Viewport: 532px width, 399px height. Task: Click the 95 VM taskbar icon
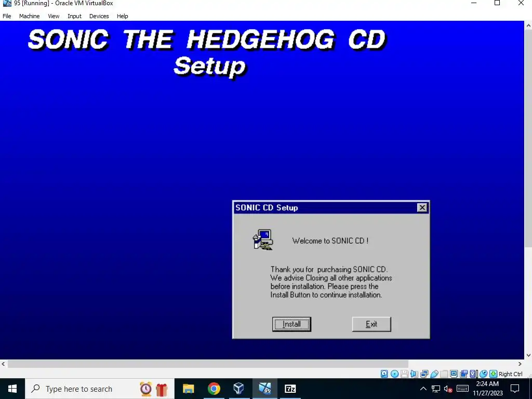264,389
